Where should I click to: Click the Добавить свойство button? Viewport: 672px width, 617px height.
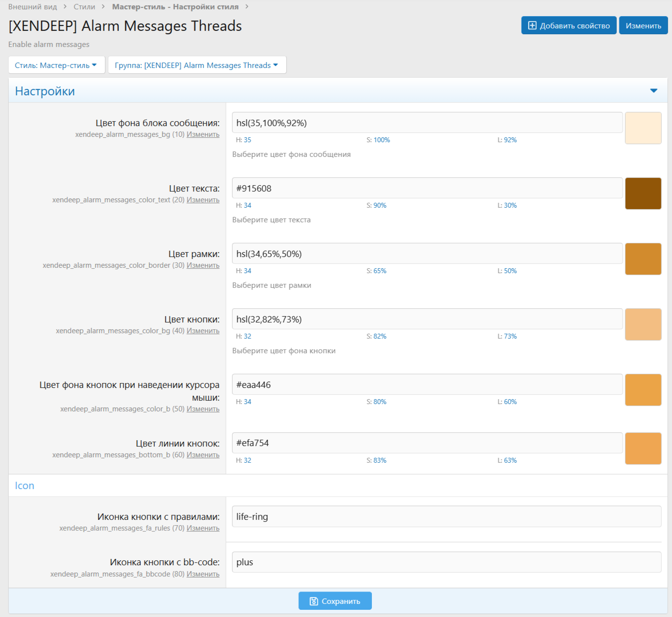[568, 26]
